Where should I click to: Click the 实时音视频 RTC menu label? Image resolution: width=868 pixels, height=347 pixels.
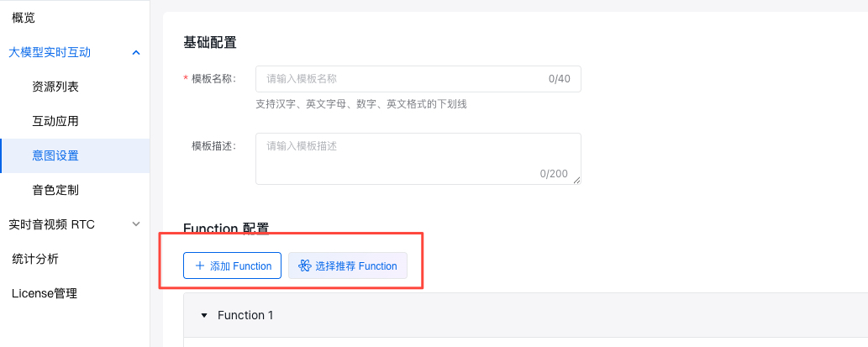[x=52, y=224]
